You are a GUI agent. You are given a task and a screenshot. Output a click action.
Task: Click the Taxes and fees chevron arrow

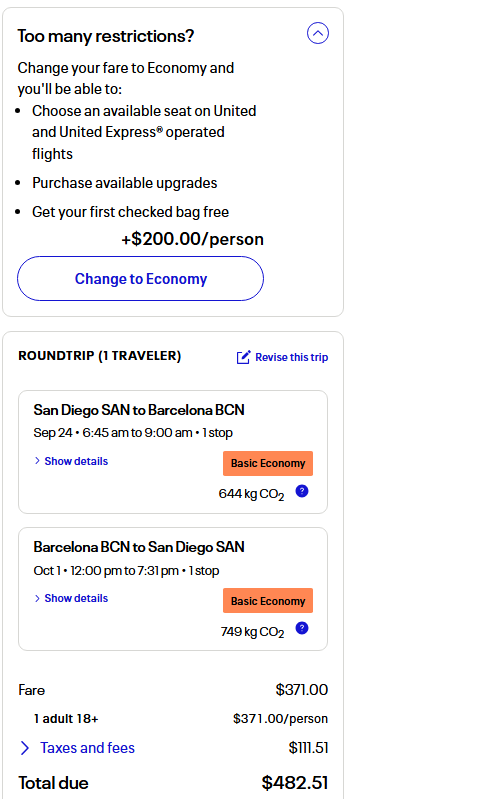click(x=24, y=748)
